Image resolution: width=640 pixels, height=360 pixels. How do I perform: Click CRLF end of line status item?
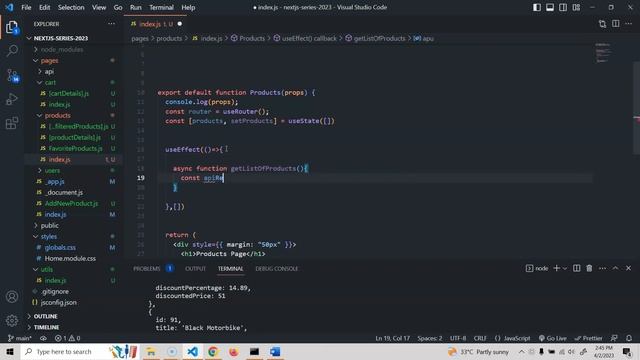click(x=480, y=338)
